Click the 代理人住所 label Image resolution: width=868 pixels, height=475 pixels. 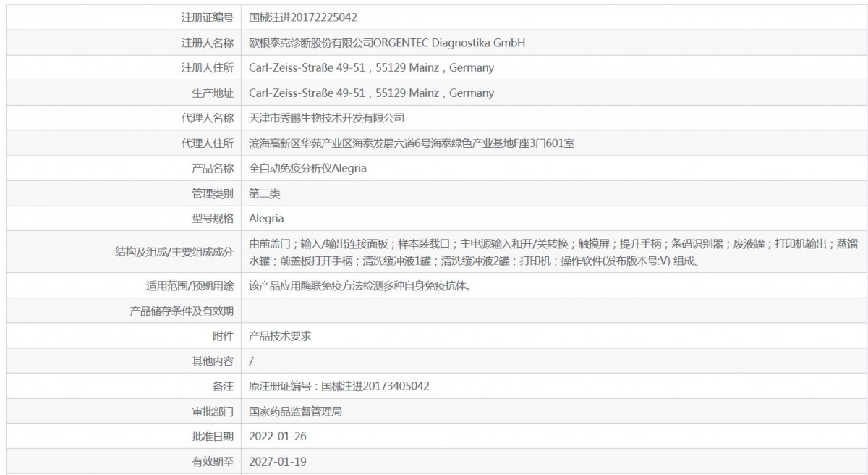click(x=207, y=143)
